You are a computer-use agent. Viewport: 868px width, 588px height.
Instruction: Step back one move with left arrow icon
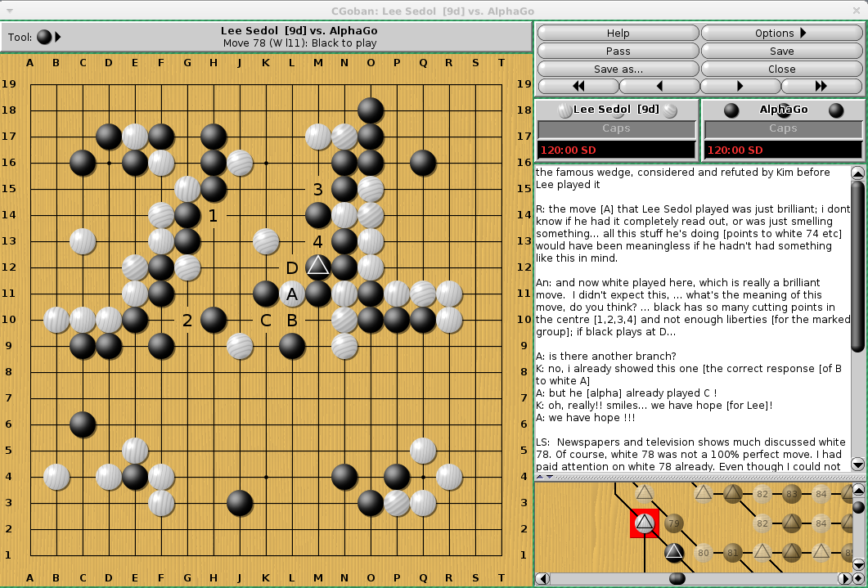pyautogui.click(x=659, y=85)
